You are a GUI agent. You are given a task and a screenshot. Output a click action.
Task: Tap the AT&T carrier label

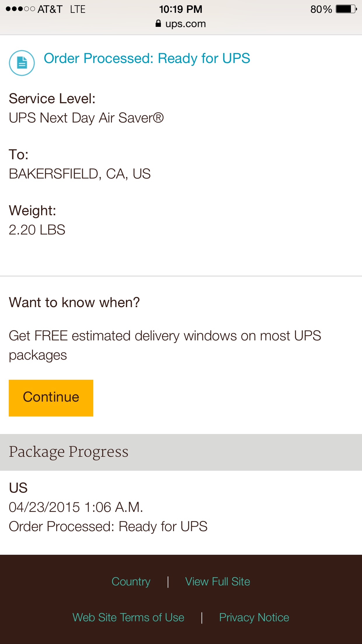point(50,9)
